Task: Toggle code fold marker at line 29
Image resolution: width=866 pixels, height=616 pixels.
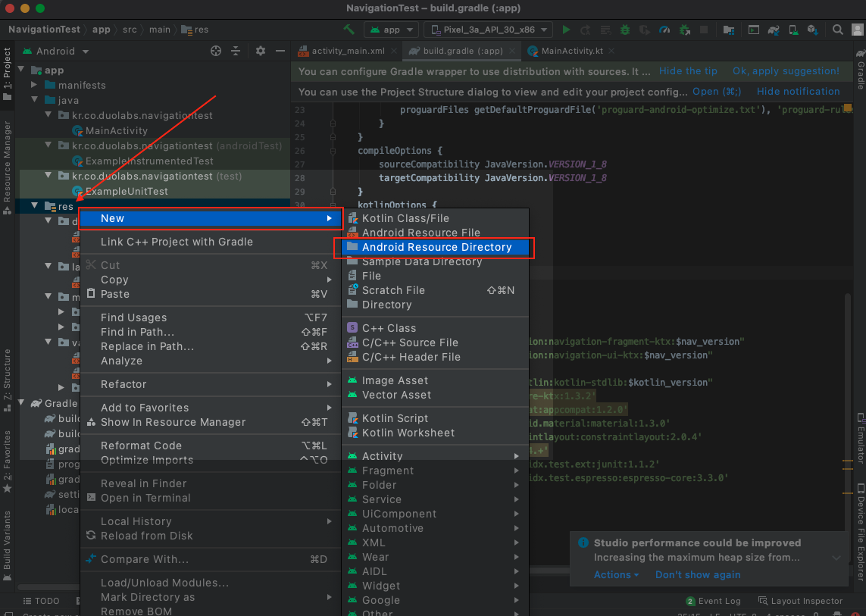Action: click(x=333, y=191)
